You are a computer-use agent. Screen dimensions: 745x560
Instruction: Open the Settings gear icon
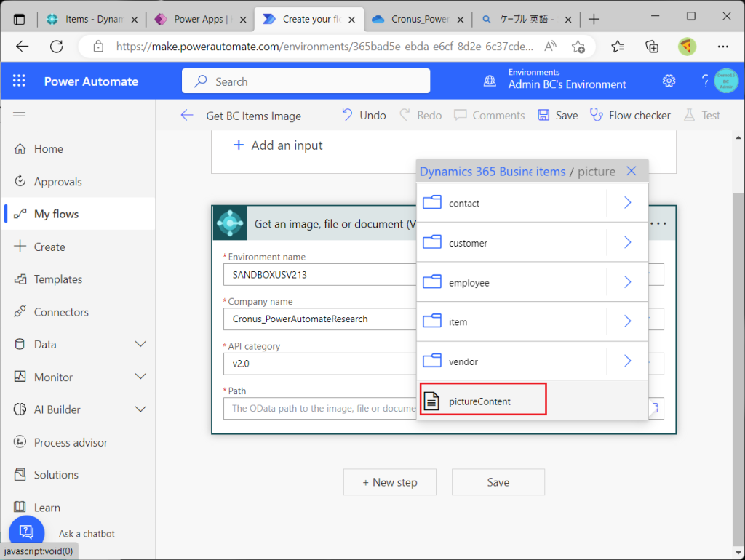point(669,81)
